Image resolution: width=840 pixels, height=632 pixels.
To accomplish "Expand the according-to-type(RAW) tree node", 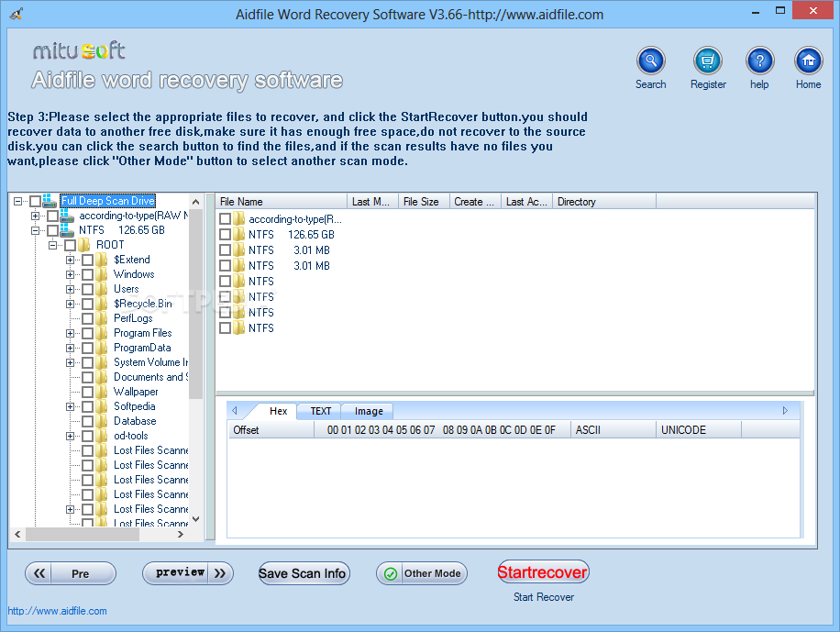I will [36, 216].
